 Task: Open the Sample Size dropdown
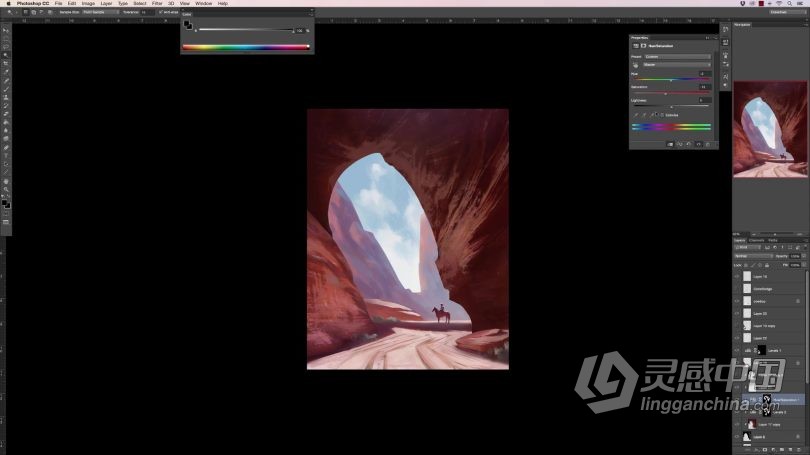101,11
